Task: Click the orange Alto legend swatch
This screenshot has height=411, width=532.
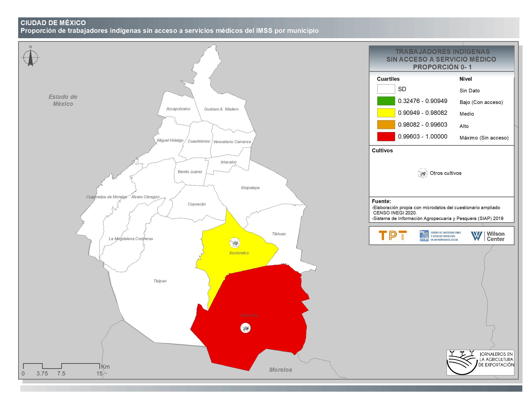Action: click(386, 125)
